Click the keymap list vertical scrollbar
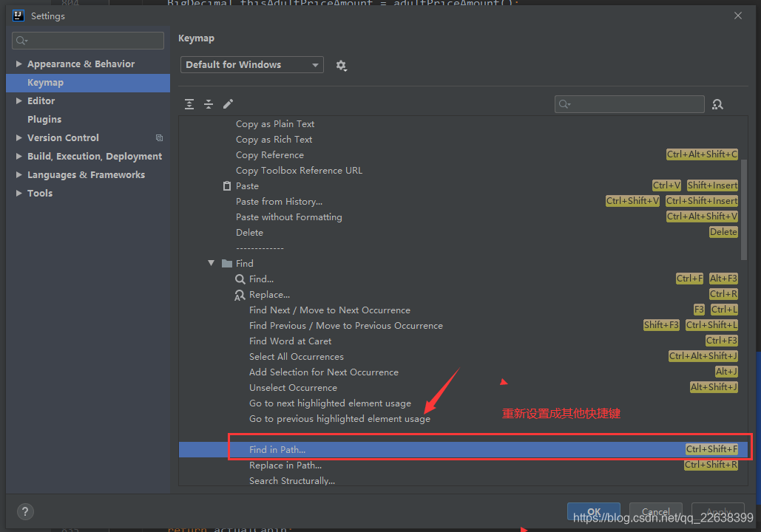Screen dimensions: 761x532 tap(744, 210)
